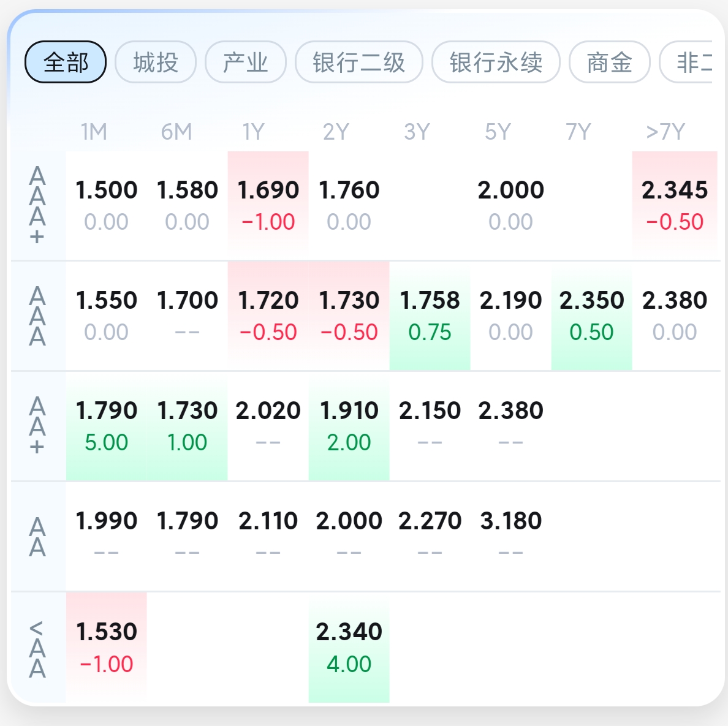Select AA+ 2Y cell 1.910
Viewport: 728px width, 726px height.
pyautogui.click(x=349, y=426)
